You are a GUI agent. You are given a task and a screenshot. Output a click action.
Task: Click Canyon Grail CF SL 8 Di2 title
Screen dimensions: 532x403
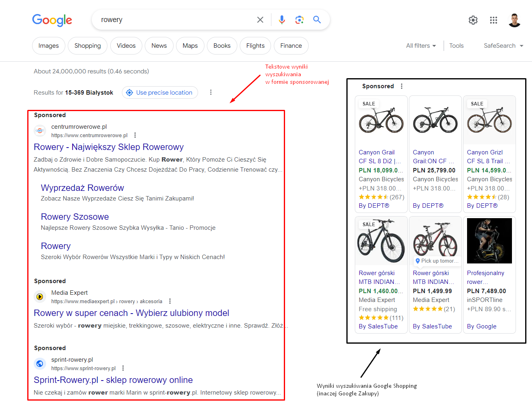[380, 157]
